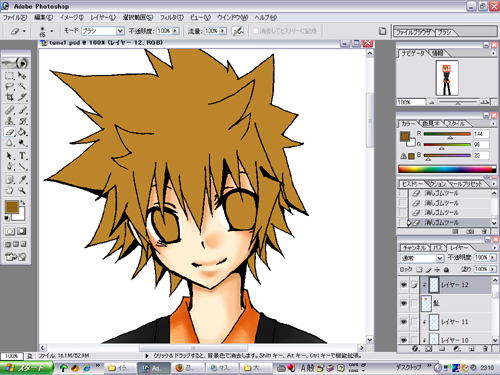Select the Crop tool
The image size is (500, 375).
9,97
